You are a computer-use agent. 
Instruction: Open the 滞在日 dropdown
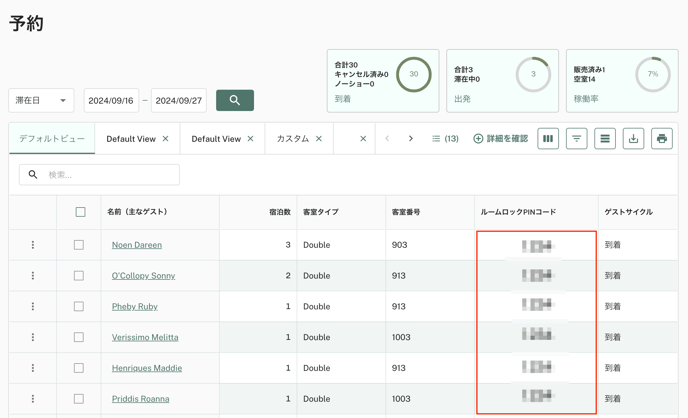tap(41, 100)
